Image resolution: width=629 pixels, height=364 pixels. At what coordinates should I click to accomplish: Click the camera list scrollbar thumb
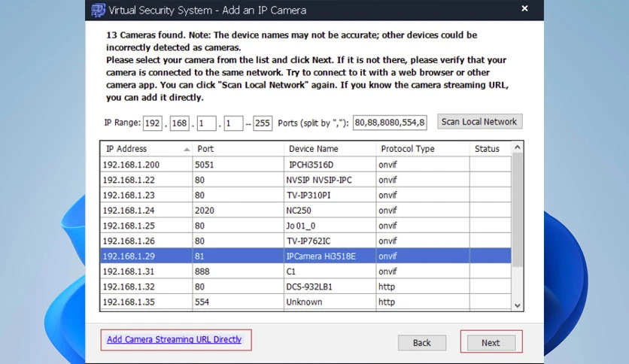(518, 210)
